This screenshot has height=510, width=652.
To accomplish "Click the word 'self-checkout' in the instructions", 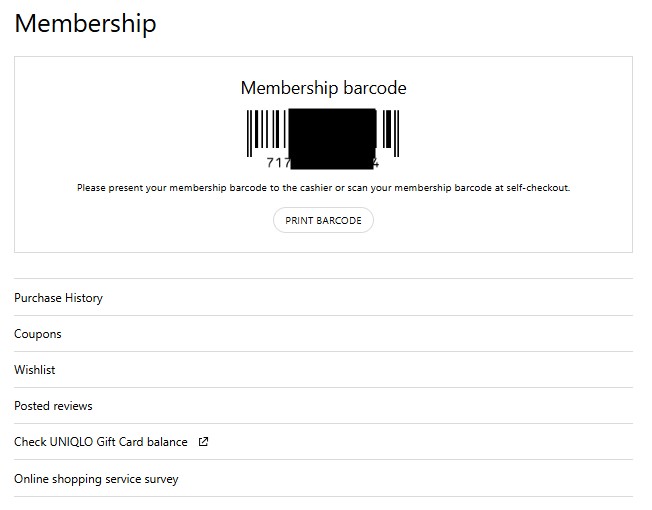I will coord(538,188).
